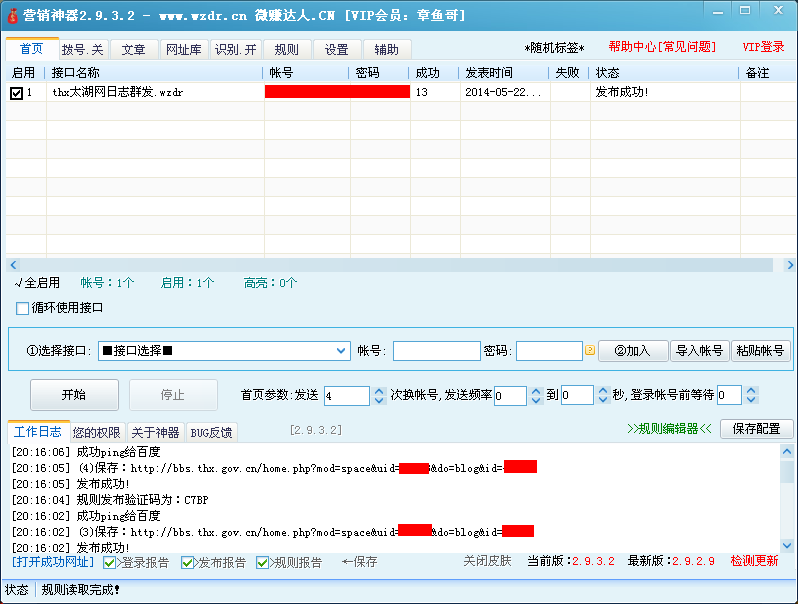Select the BUG反馈 tab
Viewport: 798px width, 604px height.
point(211,433)
